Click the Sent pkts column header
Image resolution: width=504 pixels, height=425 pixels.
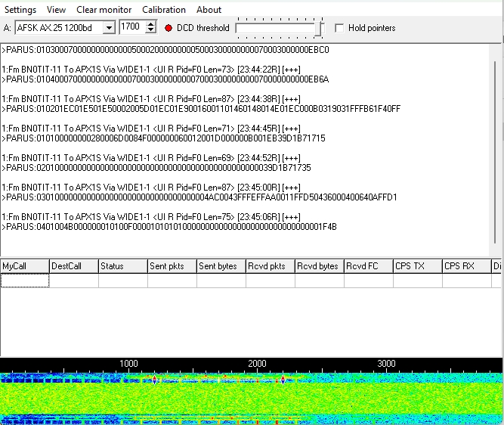pos(172,266)
